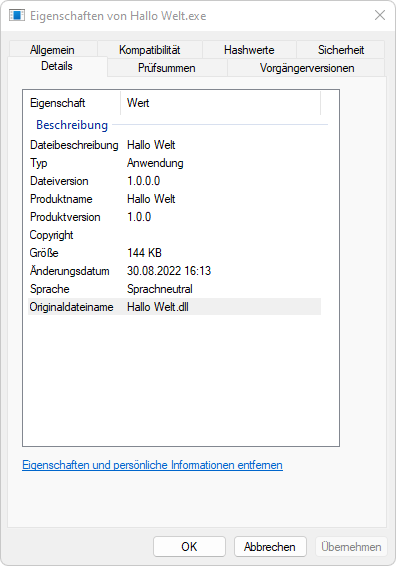This screenshot has width=396, height=566.
Task: Switch to the Sicherheit tab
Action: point(340,49)
